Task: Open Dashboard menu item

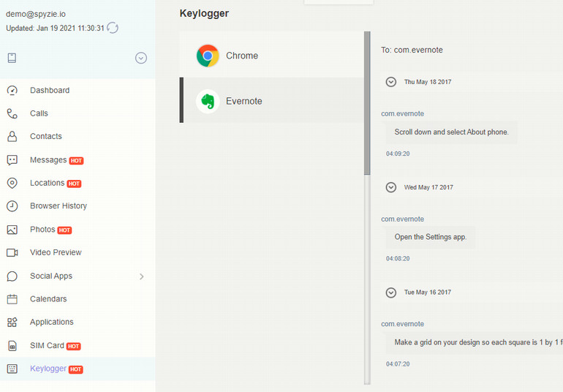Action: coord(50,90)
